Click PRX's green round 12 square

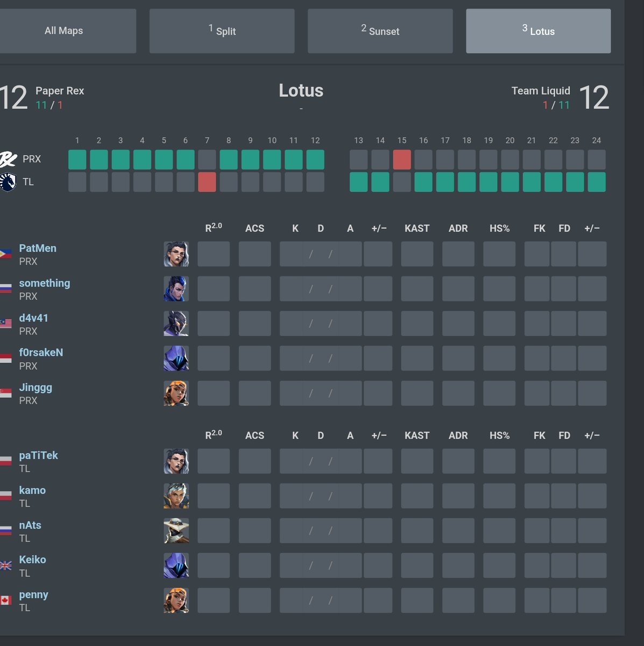pyautogui.click(x=315, y=159)
